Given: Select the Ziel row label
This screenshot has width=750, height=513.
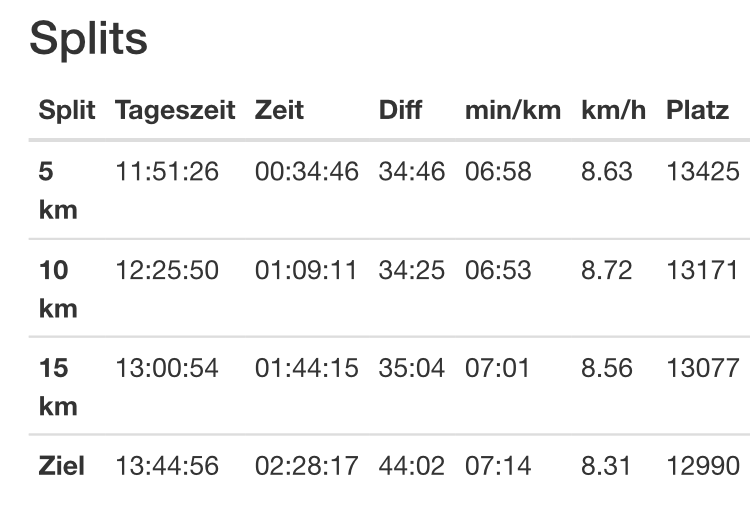Looking at the screenshot, I should [62, 465].
